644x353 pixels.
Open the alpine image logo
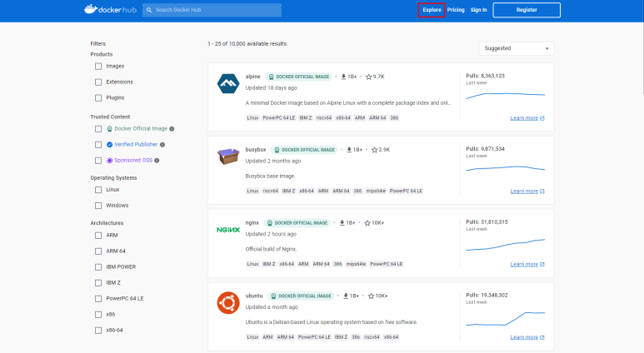(x=228, y=84)
